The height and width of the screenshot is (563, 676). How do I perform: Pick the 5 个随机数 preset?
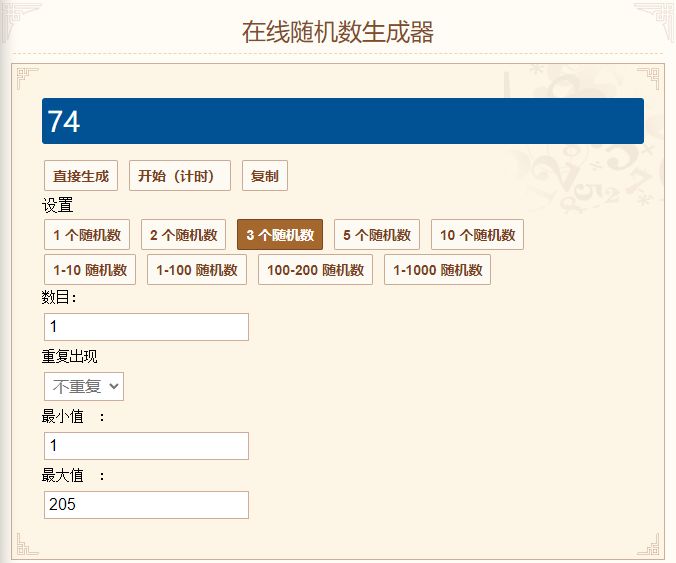(x=377, y=235)
